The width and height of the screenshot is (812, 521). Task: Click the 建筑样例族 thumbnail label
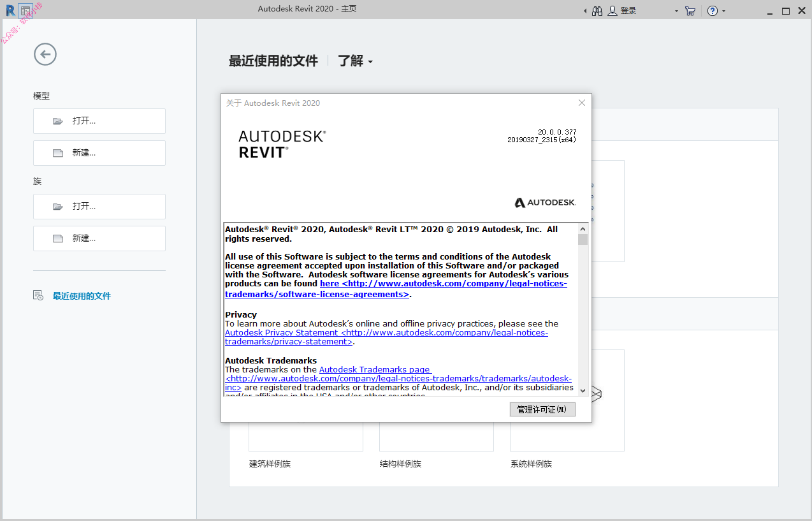click(270, 464)
